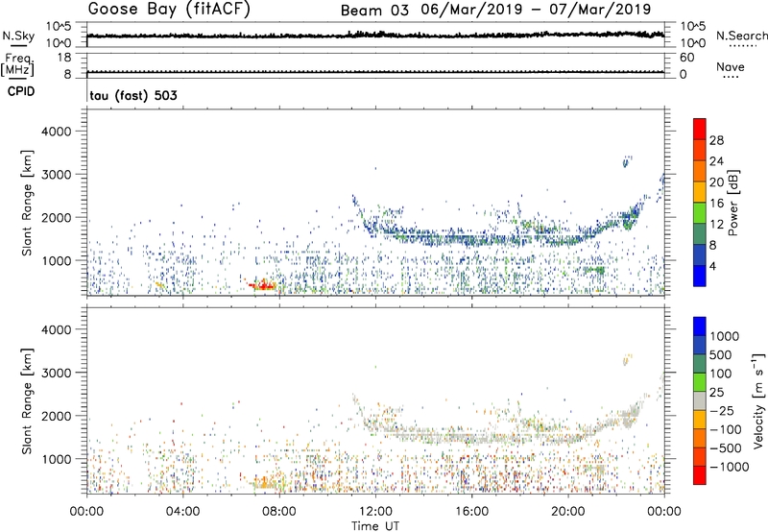Image resolution: width=768 pixels, height=532 pixels.
Task: Click the isolated echo near 3200 km in power panel
Action: tap(626, 161)
